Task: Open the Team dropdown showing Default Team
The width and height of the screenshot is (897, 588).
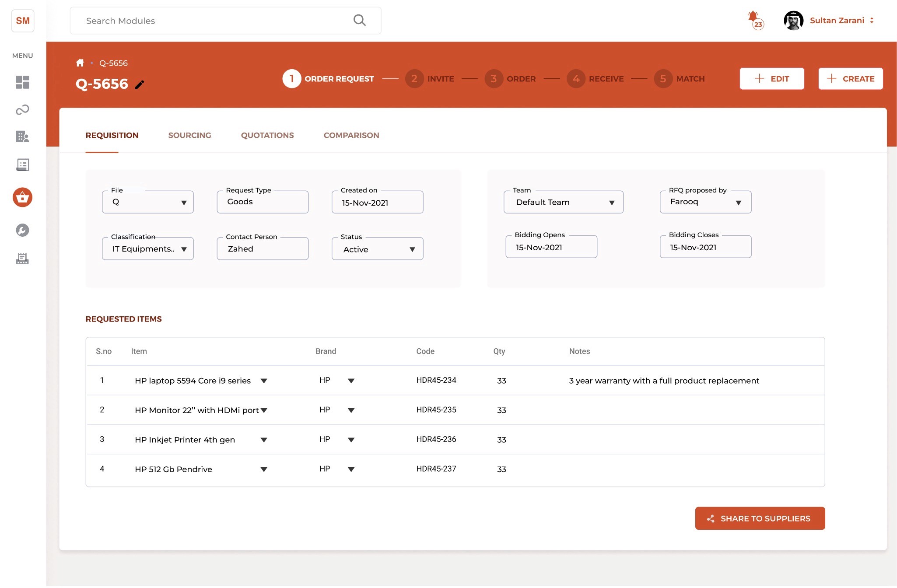Action: tap(563, 202)
